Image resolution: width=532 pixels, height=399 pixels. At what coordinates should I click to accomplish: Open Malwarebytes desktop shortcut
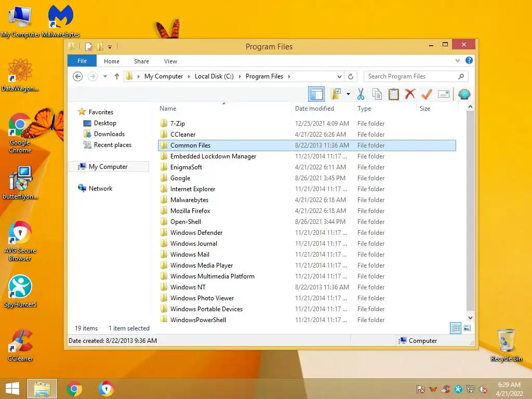pyautogui.click(x=60, y=21)
